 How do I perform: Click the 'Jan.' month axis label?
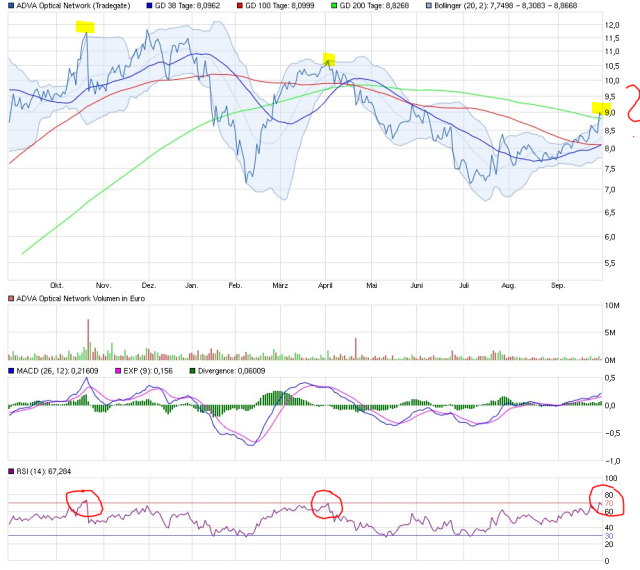[192, 285]
